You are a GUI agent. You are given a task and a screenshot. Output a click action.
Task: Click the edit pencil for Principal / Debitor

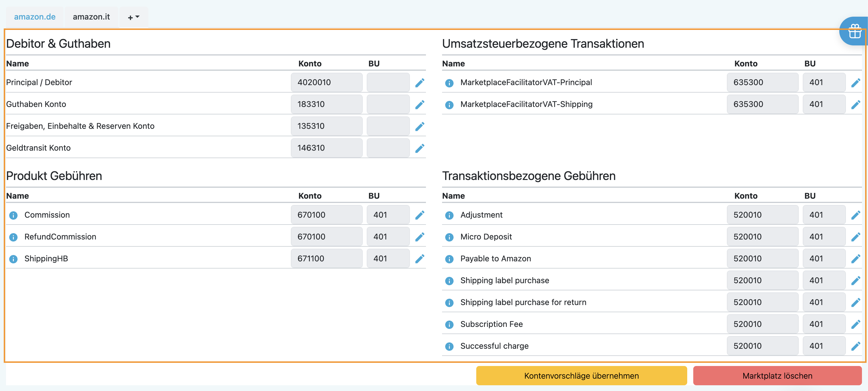[420, 83]
